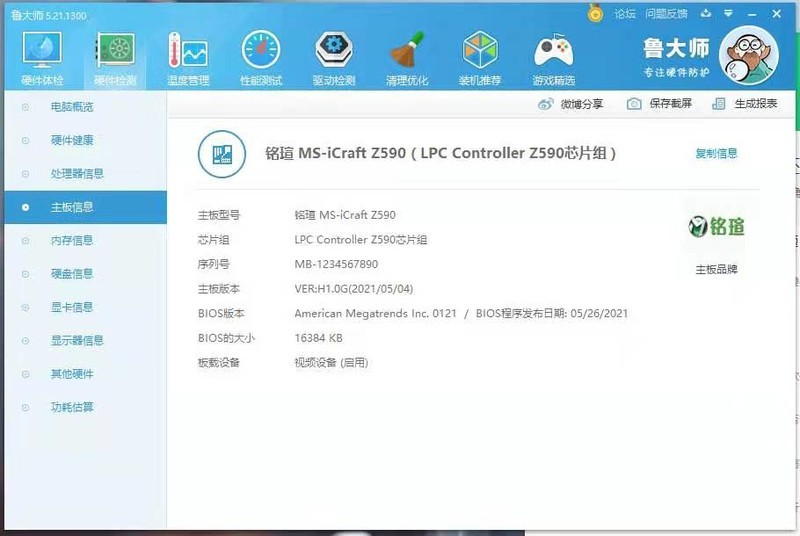Click the 16384 KB BIOS size value
Viewport: 800px width, 536px height.
click(x=318, y=338)
